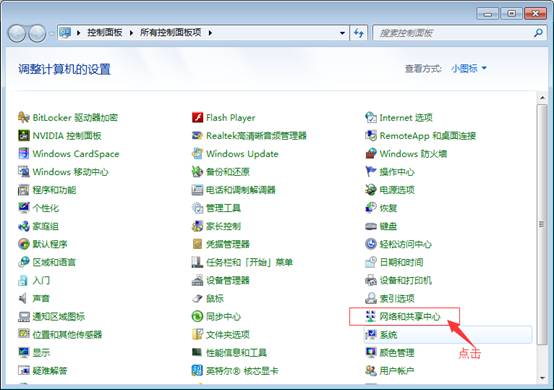Click the scrollbar down arrow
554x390 pixels.
pyautogui.click(x=542, y=378)
